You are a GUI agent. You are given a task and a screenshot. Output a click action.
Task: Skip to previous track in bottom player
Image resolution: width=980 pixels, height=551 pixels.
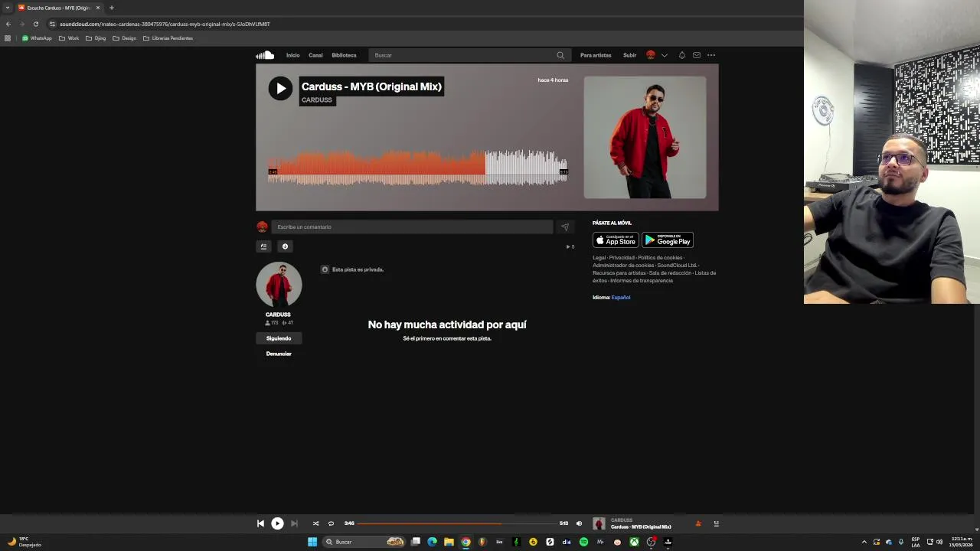260,523
